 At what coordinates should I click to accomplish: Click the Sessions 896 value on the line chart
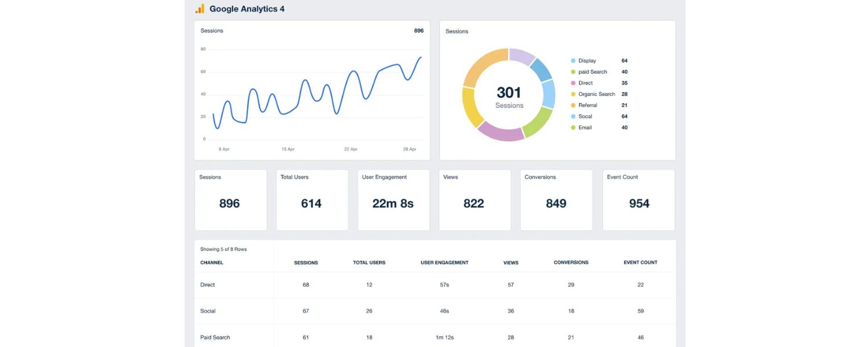[418, 30]
